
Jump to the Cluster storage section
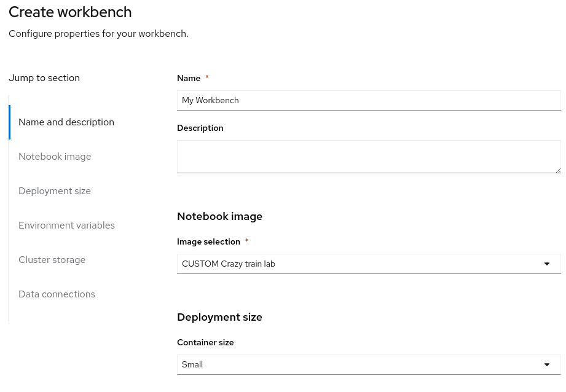(x=52, y=260)
